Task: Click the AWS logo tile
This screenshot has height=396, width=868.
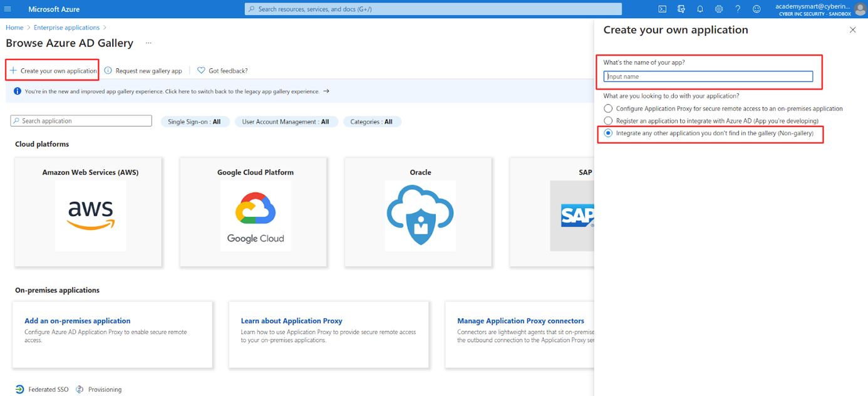Action: pos(90,216)
